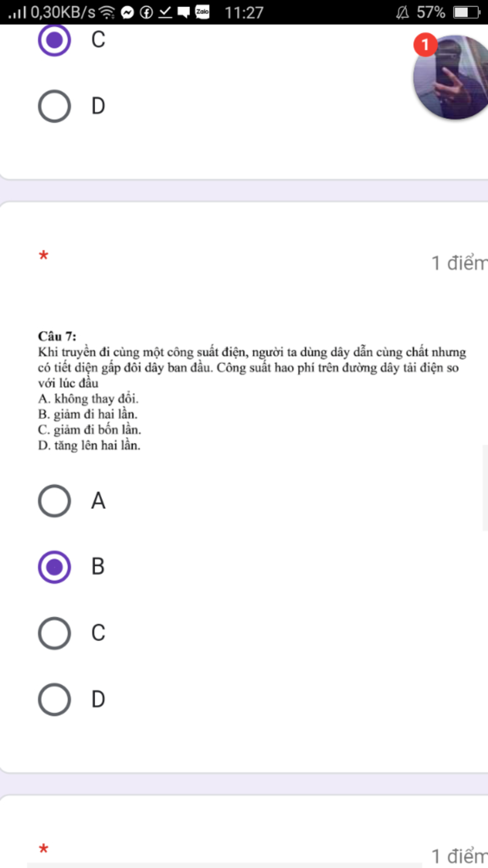Tap the Messenger icon in status bar
Image resolution: width=488 pixels, height=868 pixels.
tap(127, 12)
